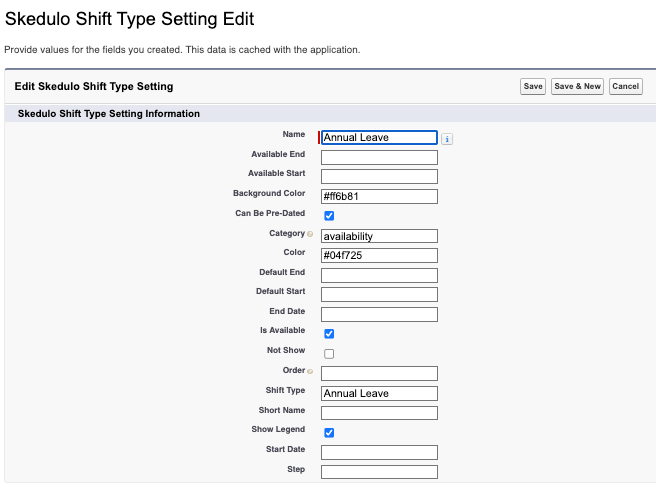Click the Can Be Pre-Dated label
Image resolution: width=656 pixels, height=486 pixels.
point(270,213)
